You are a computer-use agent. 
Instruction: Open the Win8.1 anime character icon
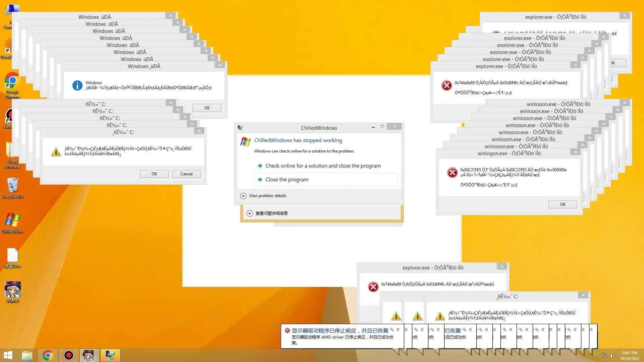(12, 290)
